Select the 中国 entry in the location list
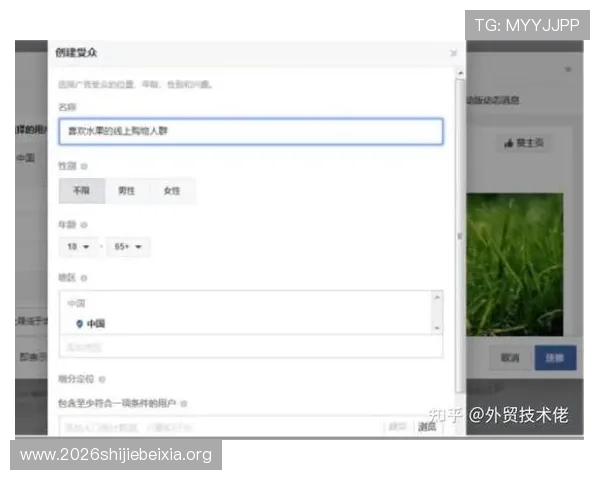 96,324
